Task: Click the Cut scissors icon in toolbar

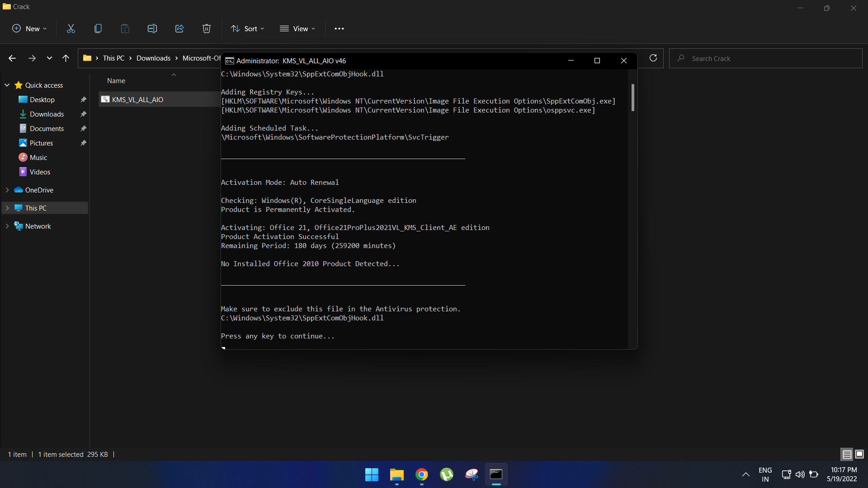Action: click(x=71, y=28)
